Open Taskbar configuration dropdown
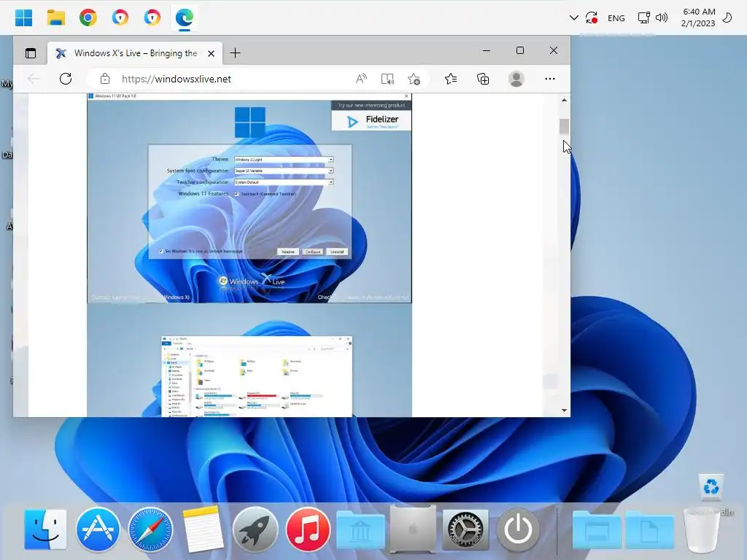This screenshot has width=747, height=560. (284, 182)
